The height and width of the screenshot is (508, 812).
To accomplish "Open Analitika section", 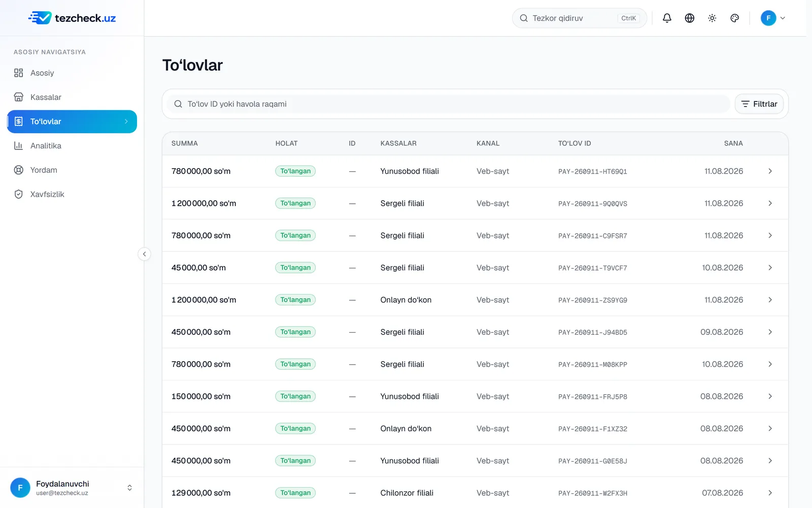I will [x=72, y=146].
